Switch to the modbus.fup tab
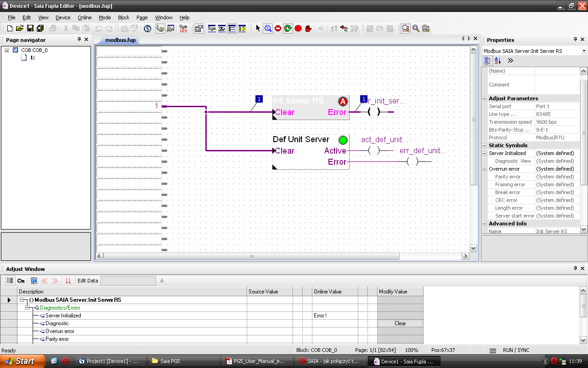Screen dimensions: 588x368 coord(120,40)
